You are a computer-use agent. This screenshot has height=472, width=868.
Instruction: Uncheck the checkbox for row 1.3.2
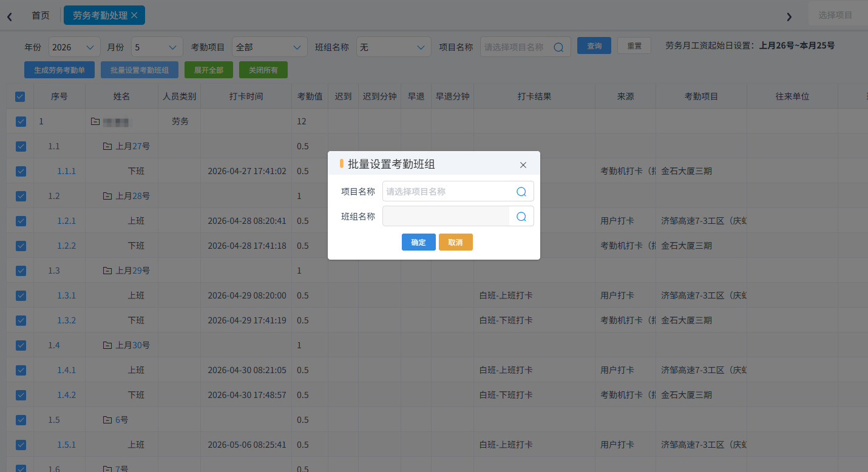click(x=21, y=320)
